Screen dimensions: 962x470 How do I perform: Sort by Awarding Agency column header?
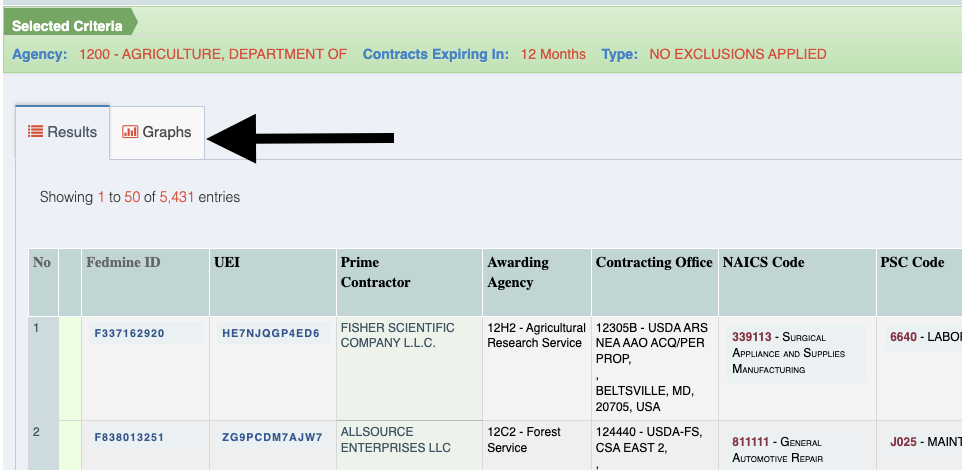518,272
